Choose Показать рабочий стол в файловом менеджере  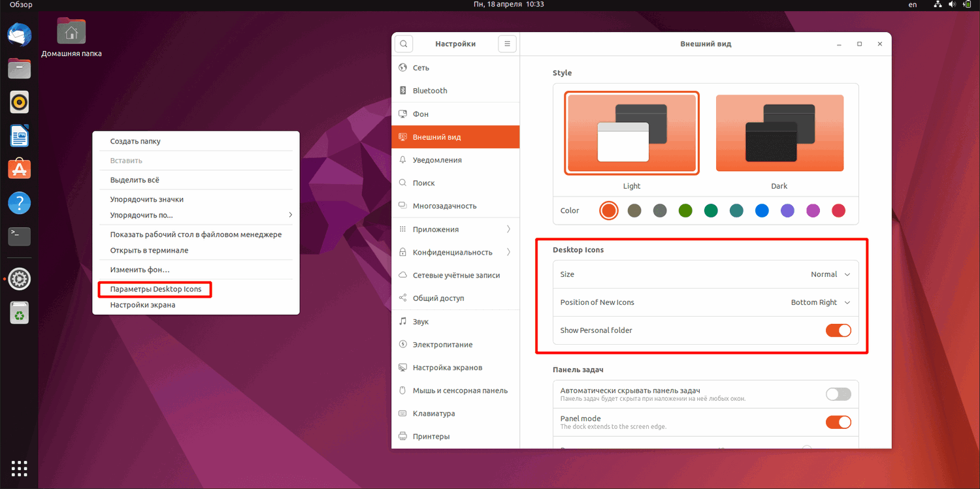pyautogui.click(x=196, y=234)
